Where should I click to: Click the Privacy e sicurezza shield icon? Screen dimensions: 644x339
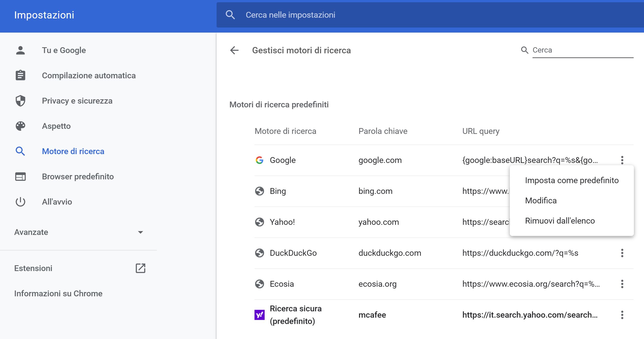pyautogui.click(x=20, y=101)
